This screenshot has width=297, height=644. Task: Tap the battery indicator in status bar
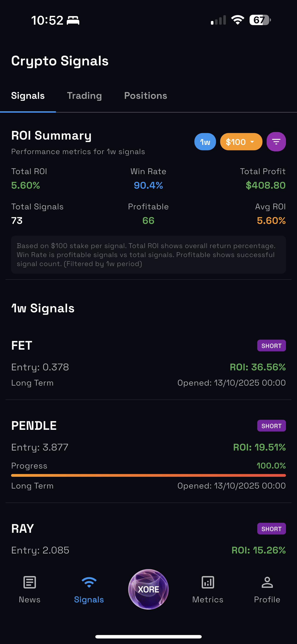click(x=260, y=20)
